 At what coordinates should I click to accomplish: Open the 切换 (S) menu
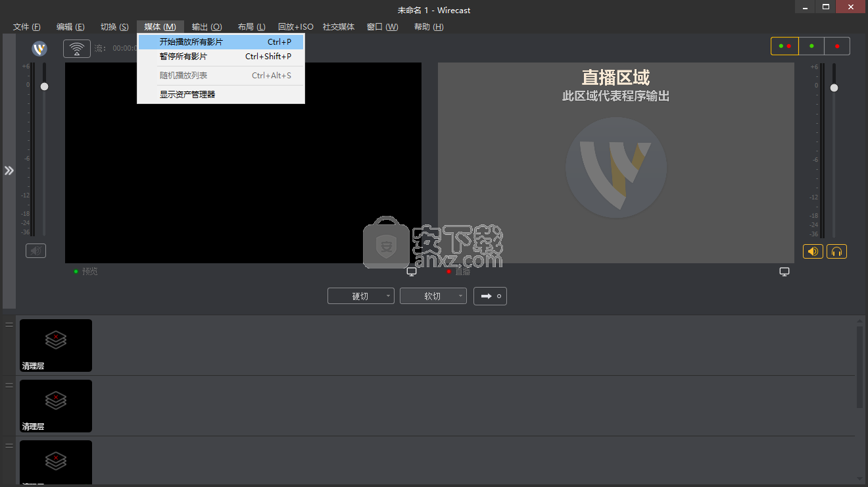pos(114,27)
